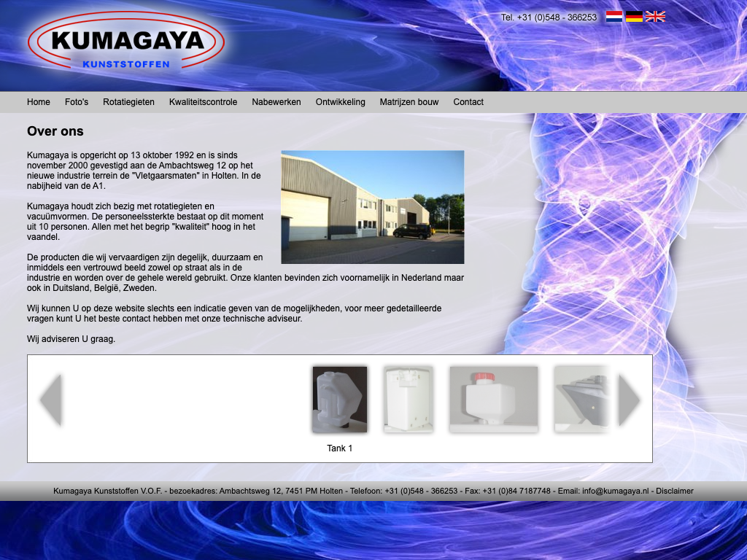The height and width of the screenshot is (560, 747).
Task: Select the German flag icon
Action: (634, 17)
